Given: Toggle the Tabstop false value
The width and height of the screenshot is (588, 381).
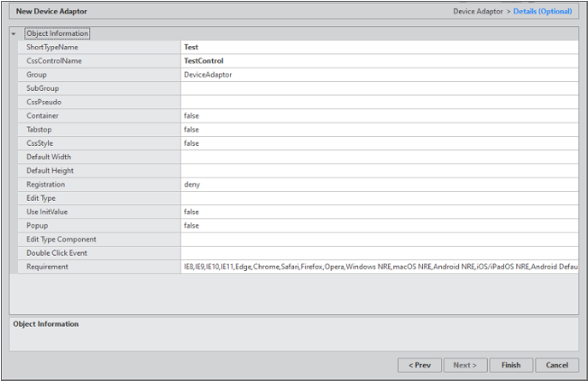Looking at the screenshot, I should click(379, 130).
